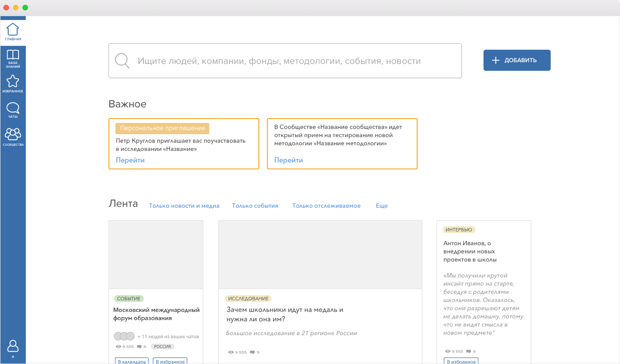Viewport: 620px width, 364px height.
Task: Go to the Главная home icon
Action: [13, 30]
